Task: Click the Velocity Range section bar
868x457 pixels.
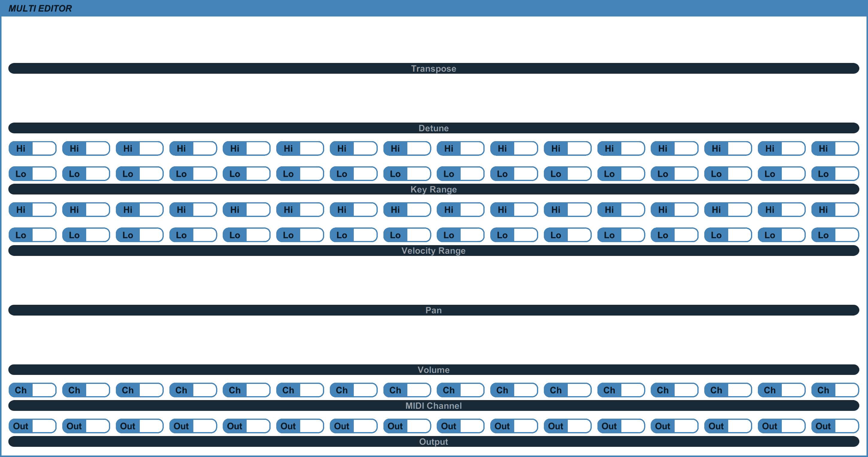Action: (434, 251)
